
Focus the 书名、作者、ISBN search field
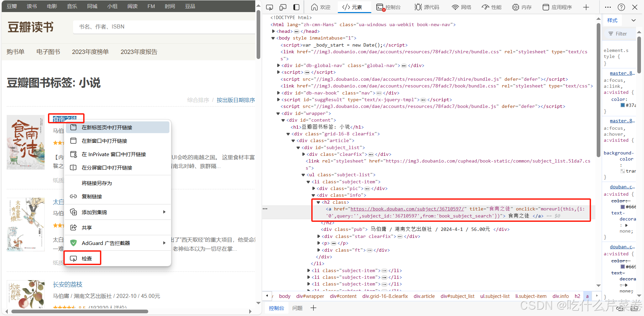[x=164, y=27]
